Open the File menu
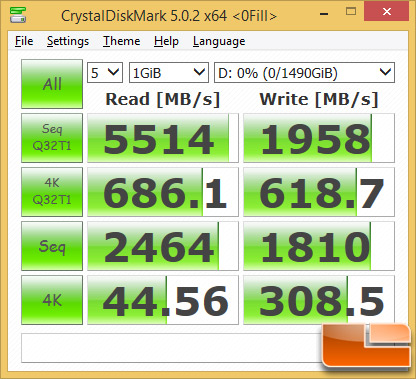 (24, 41)
